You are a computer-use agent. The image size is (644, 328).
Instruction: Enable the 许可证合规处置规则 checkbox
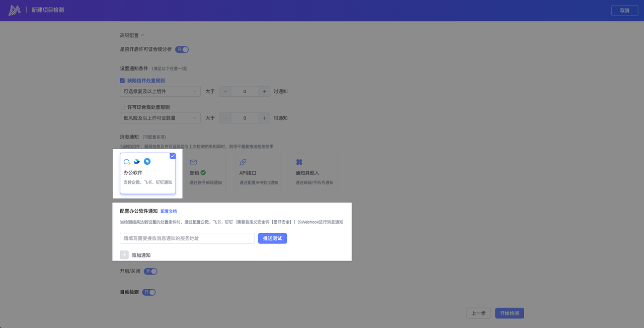pos(122,107)
